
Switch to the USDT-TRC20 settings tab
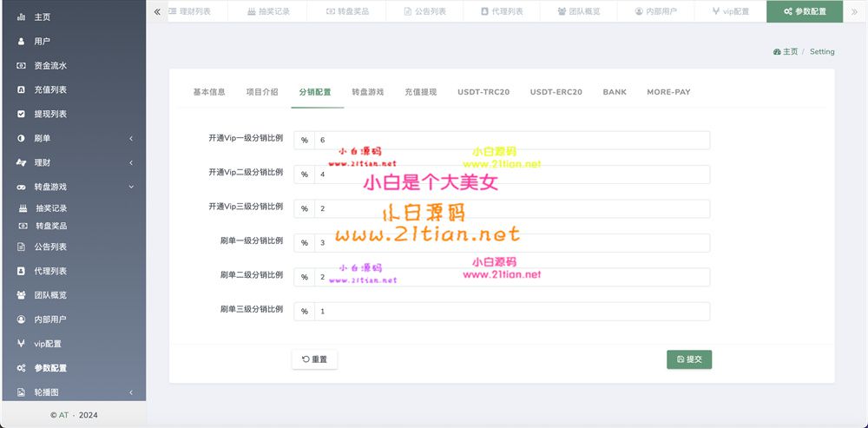483,92
